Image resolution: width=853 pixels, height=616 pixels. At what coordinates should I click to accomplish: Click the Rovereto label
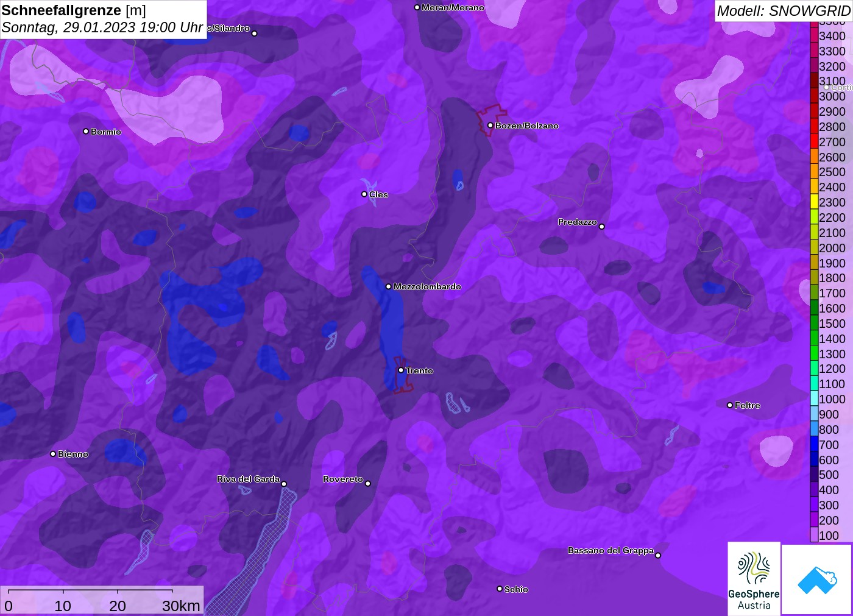coord(342,479)
